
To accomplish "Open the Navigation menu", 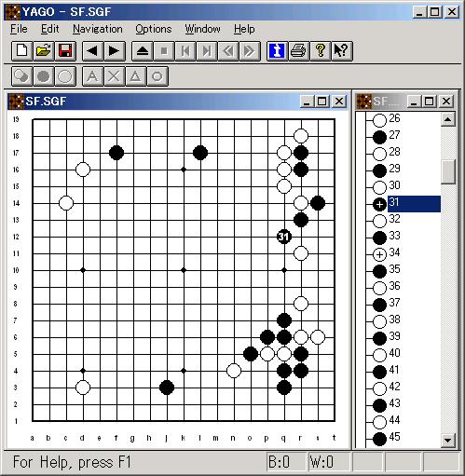I will pyautogui.click(x=98, y=29).
